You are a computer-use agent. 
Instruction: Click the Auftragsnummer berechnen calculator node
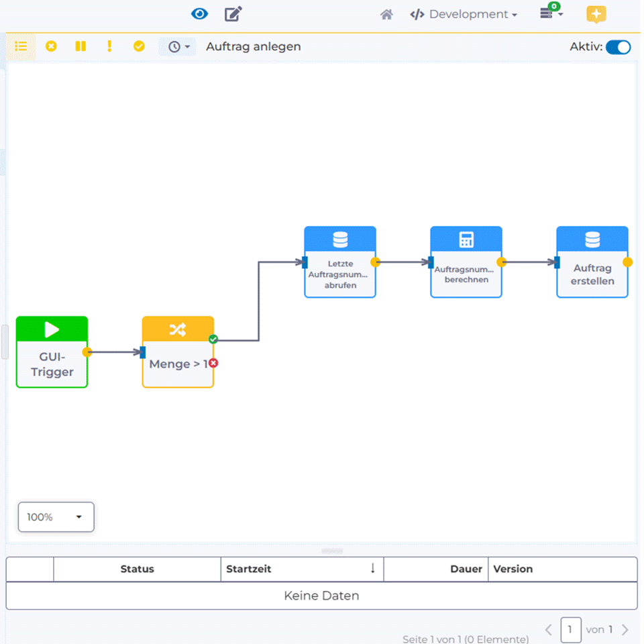coord(466,262)
